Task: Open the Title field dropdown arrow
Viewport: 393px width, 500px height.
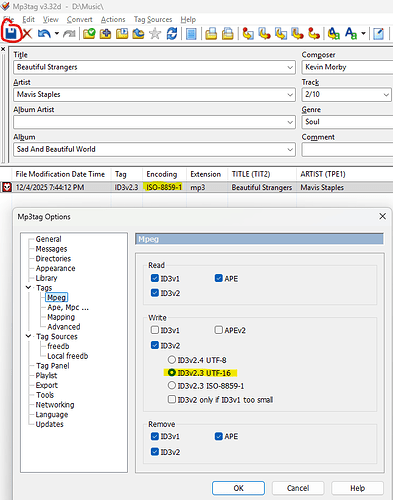Action: point(290,67)
